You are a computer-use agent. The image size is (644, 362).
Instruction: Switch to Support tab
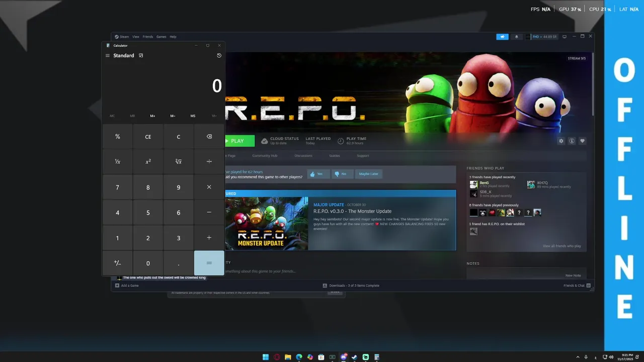point(363,156)
